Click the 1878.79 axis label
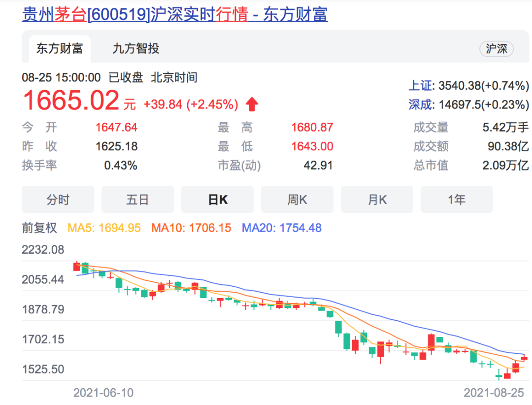The width and height of the screenshot is (532, 405). click(43, 309)
